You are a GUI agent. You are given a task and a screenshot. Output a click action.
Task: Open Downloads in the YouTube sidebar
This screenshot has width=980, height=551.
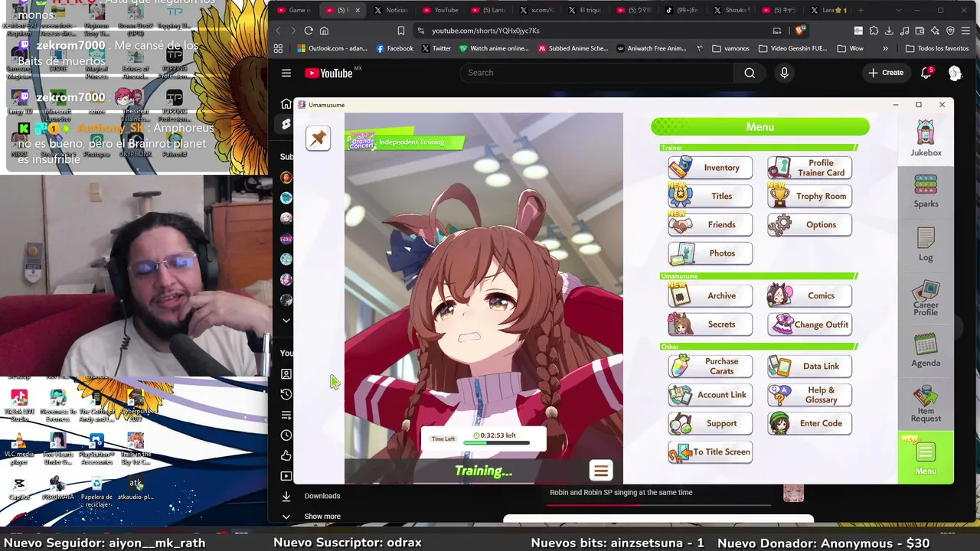[x=322, y=496]
